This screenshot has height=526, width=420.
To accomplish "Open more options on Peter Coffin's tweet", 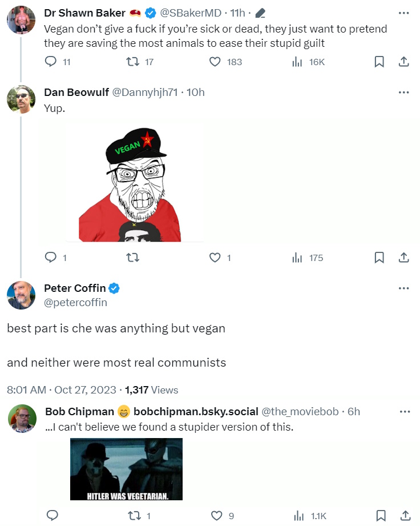I will point(403,288).
